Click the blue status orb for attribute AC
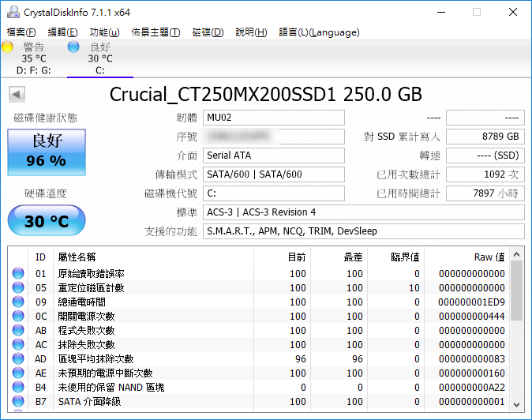This screenshot has height=420, width=532. [18, 345]
